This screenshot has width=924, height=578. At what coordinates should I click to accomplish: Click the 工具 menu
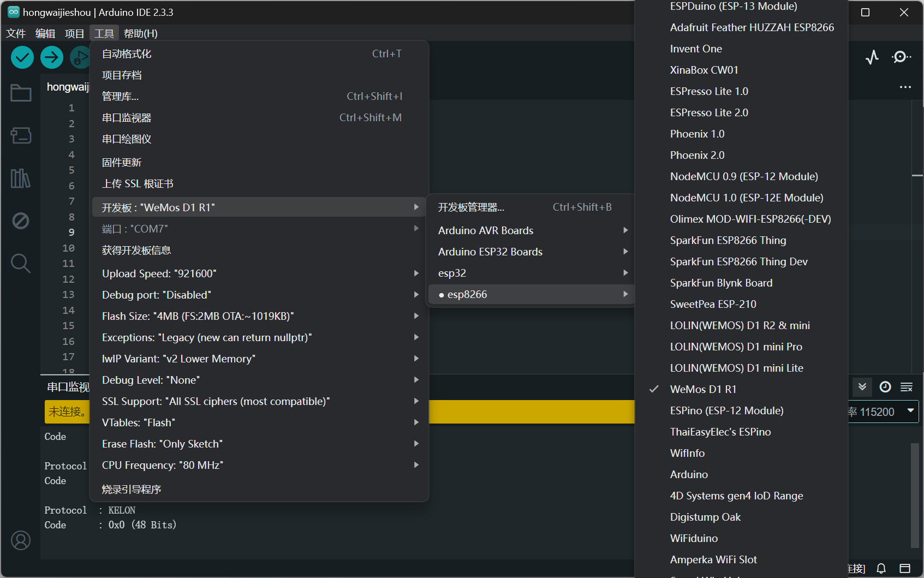coord(104,33)
